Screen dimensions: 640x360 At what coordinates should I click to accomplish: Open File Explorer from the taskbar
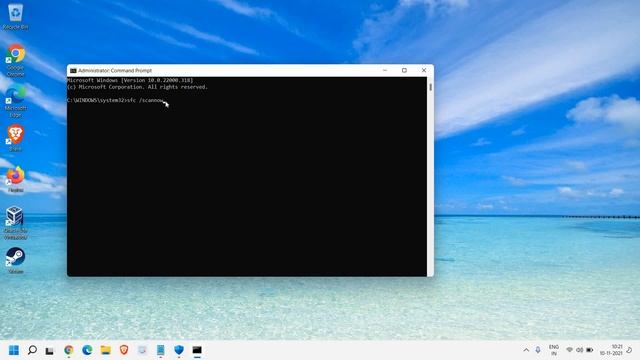[106, 350]
